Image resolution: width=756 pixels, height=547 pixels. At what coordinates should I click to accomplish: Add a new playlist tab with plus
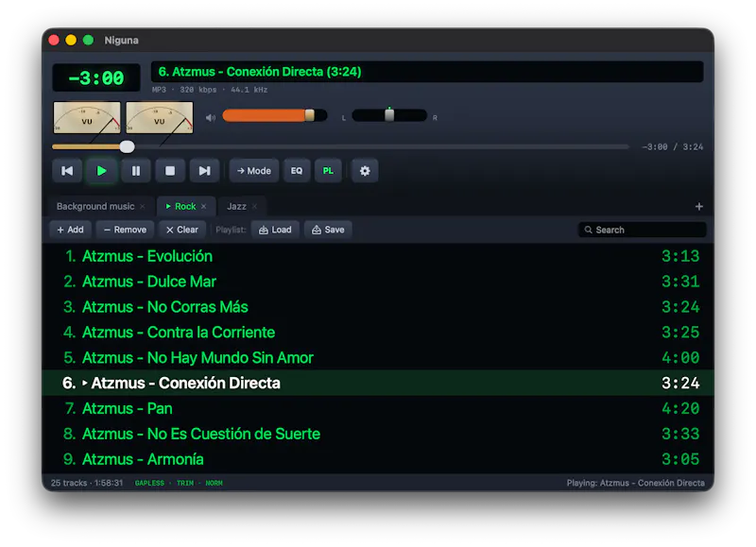pyautogui.click(x=699, y=206)
